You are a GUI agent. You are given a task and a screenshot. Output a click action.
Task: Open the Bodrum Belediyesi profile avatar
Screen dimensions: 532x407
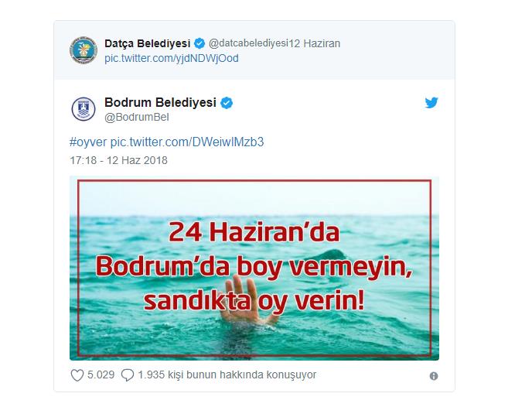84,109
